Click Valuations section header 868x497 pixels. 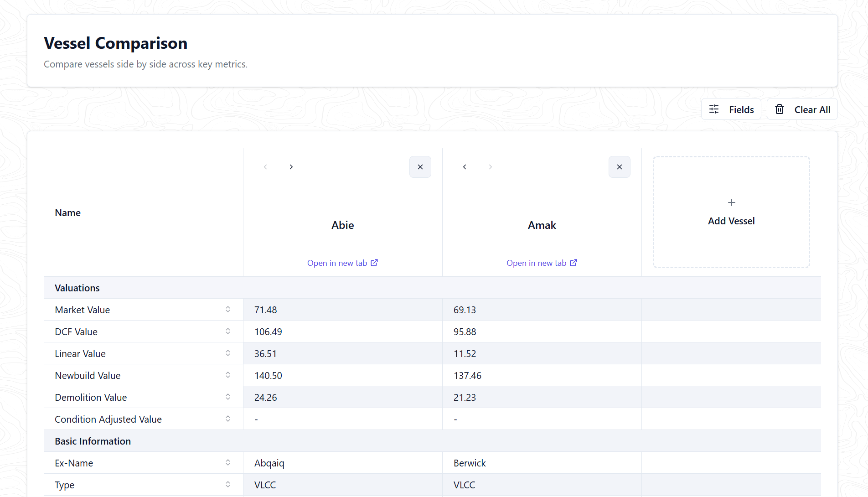432,288
